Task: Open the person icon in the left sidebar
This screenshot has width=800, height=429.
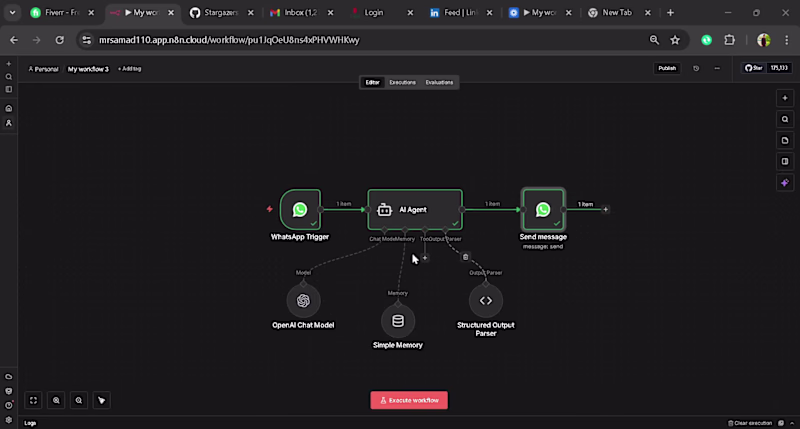Action: (9, 123)
